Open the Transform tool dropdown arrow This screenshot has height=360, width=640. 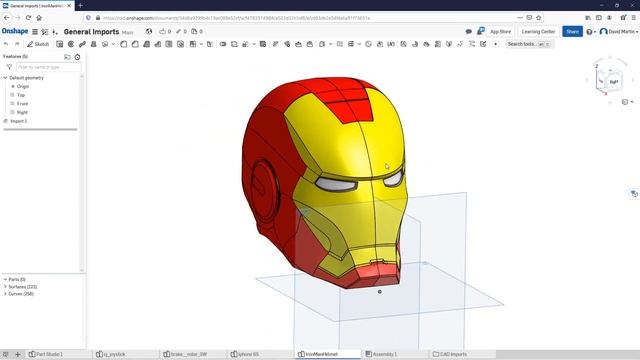pyautogui.click(x=253, y=44)
